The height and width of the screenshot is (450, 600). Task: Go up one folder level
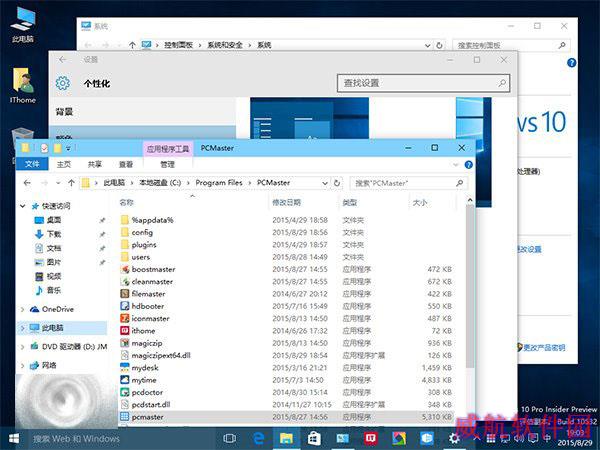(x=71, y=183)
